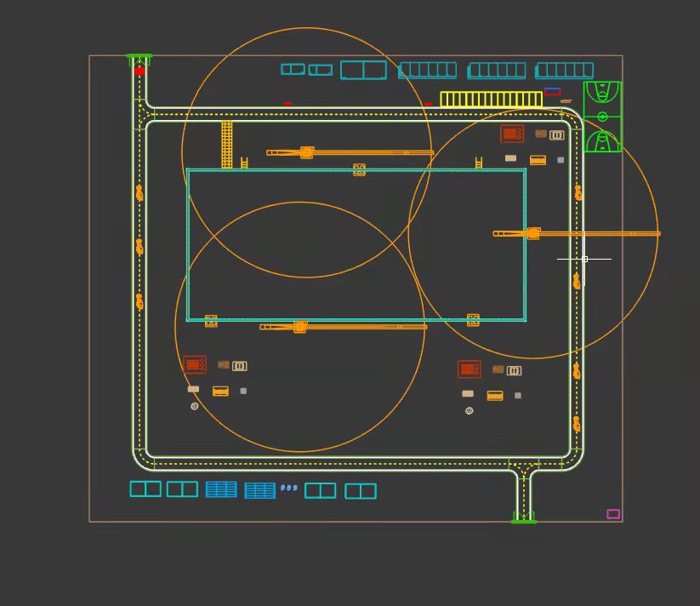Select the tower crane mast north of the building
This screenshot has width=700, height=606.
(307, 152)
